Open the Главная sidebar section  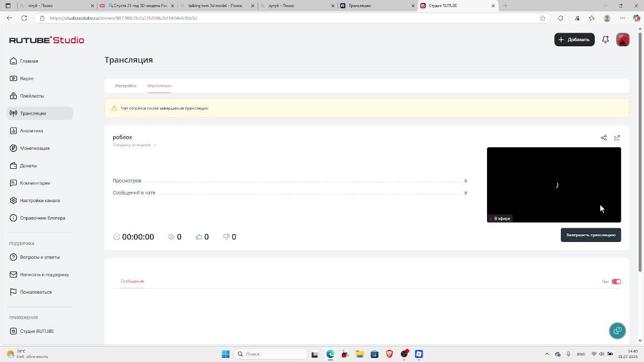[x=24, y=61]
